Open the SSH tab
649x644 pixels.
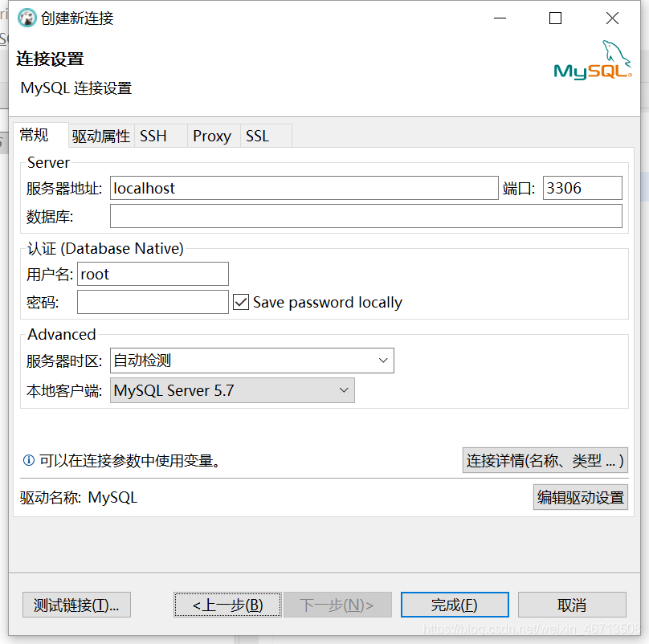tap(161, 136)
